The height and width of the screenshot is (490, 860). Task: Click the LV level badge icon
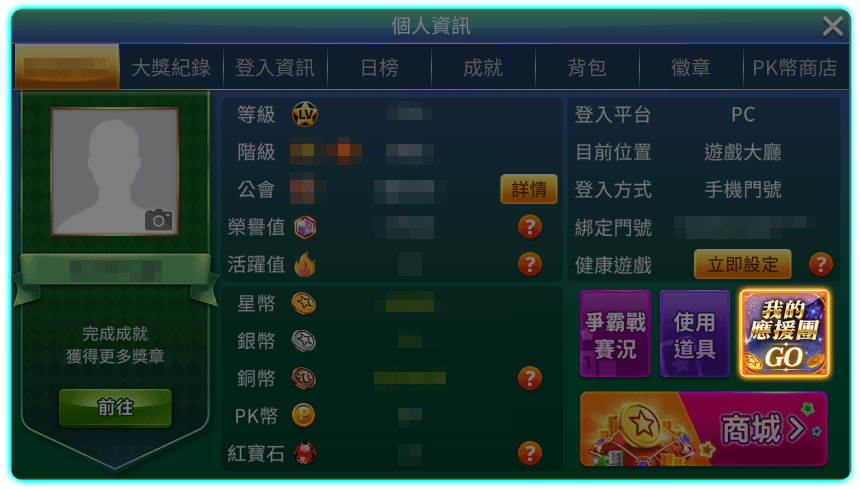[x=305, y=114]
